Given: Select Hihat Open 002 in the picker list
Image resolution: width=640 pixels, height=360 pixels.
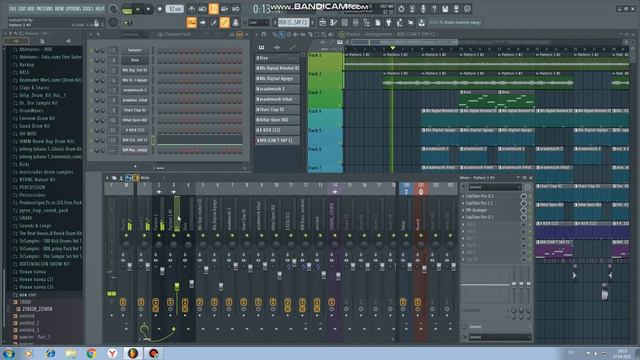Looking at the screenshot, I should (277, 120).
